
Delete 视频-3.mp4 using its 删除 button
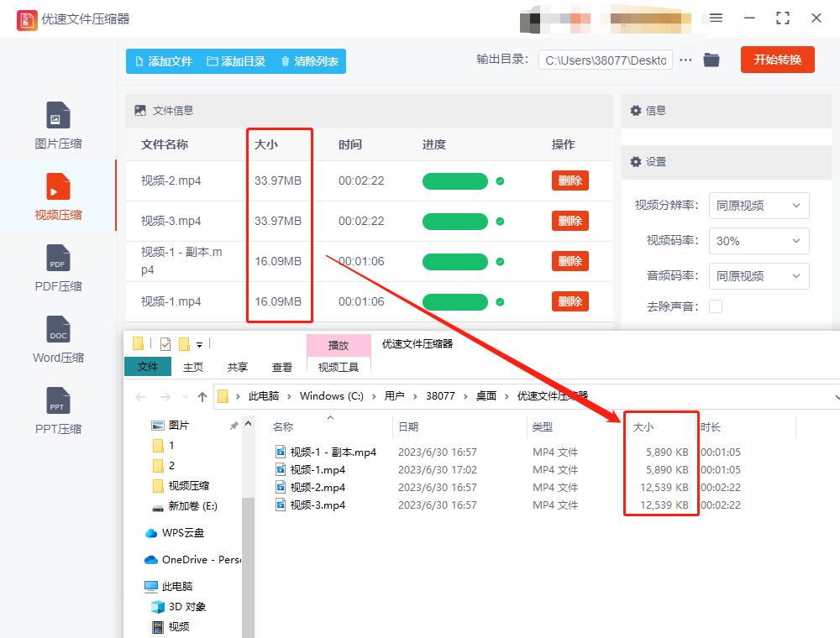[x=570, y=221]
